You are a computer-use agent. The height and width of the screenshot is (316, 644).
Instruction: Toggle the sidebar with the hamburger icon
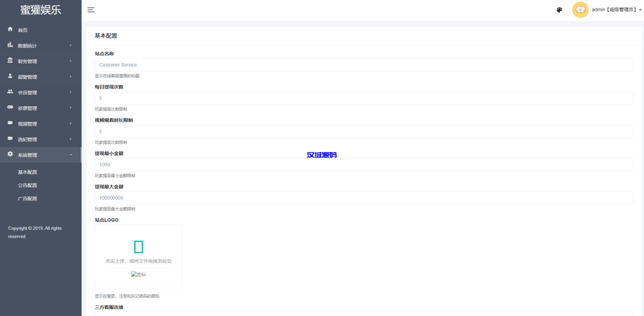[x=91, y=10]
